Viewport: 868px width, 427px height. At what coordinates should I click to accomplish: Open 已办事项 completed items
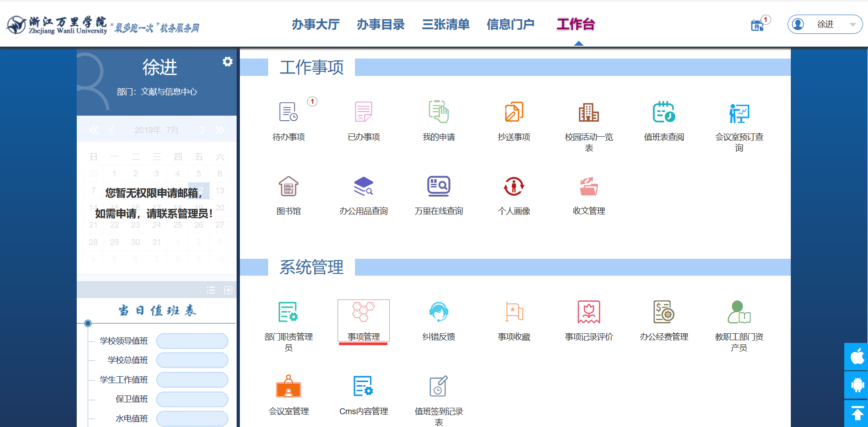[364, 112]
